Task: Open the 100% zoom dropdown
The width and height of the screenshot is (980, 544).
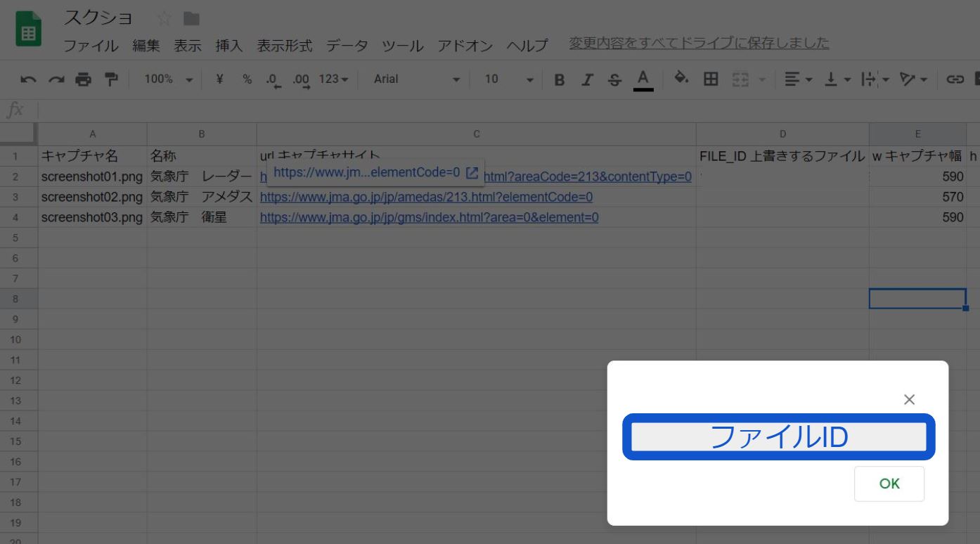Action: pyautogui.click(x=168, y=79)
